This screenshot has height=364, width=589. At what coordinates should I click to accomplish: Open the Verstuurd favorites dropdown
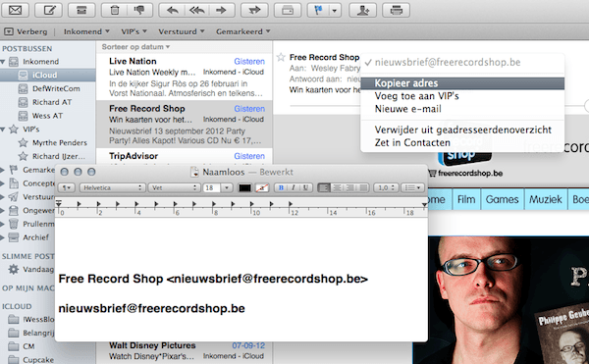click(181, 31)
